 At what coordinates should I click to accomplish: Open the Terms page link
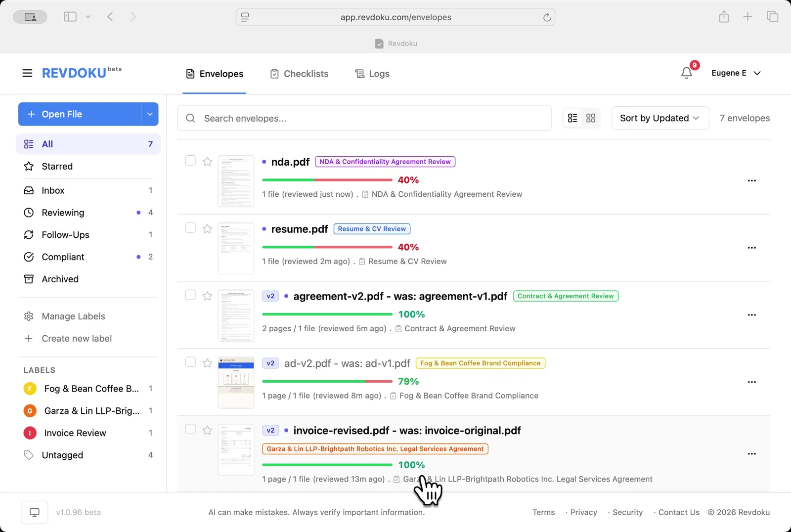[x=543, y=512]
